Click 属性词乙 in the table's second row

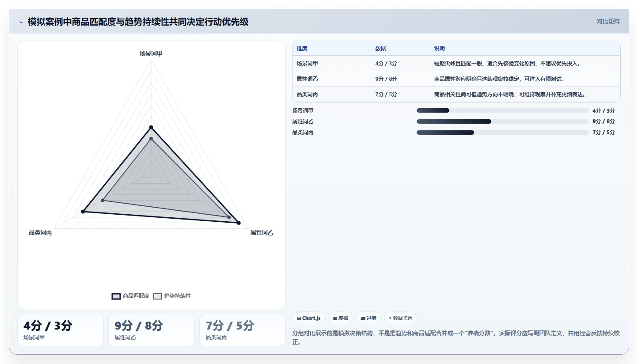308,79
